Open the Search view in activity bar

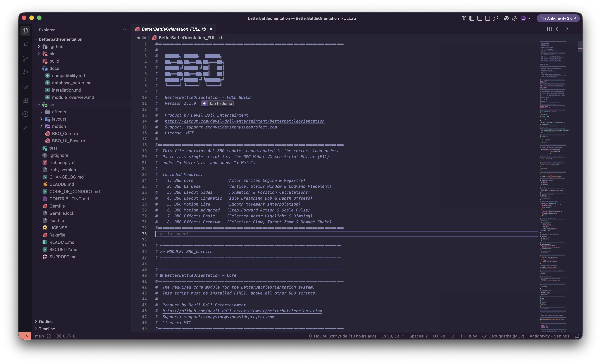tap(25, 45)
